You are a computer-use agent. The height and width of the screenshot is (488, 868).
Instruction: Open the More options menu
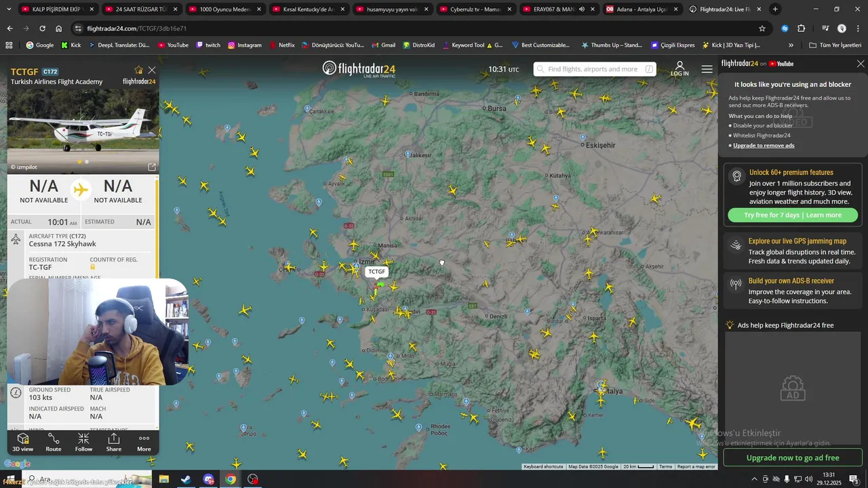(x=144, y=442)
